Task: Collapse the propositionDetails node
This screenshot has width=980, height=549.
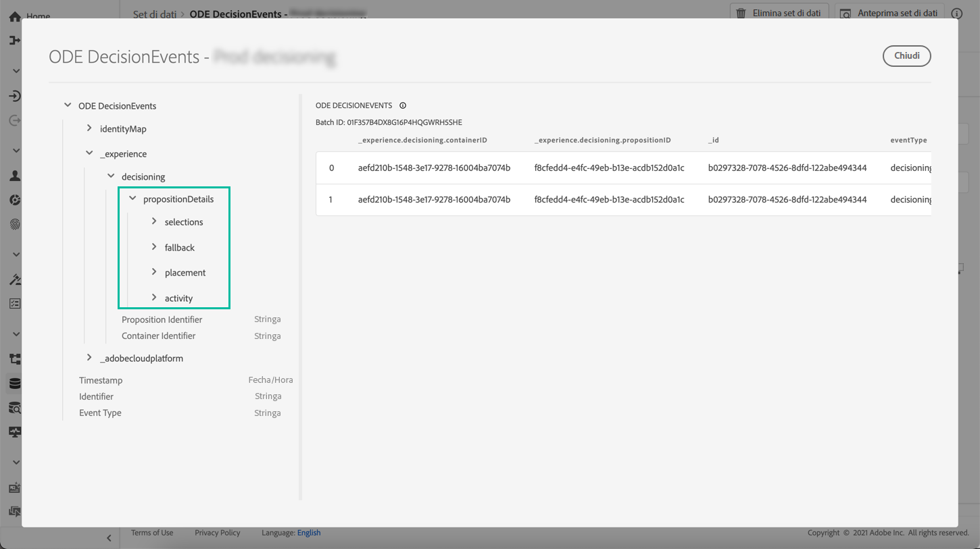Action: pyautogui.click(x=132, y=199)
